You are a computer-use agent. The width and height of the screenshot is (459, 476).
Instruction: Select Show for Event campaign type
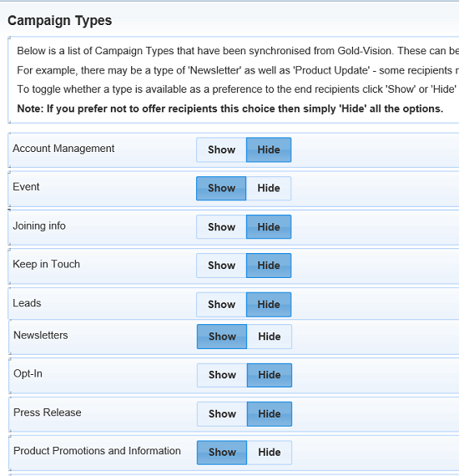pos(221,188)
